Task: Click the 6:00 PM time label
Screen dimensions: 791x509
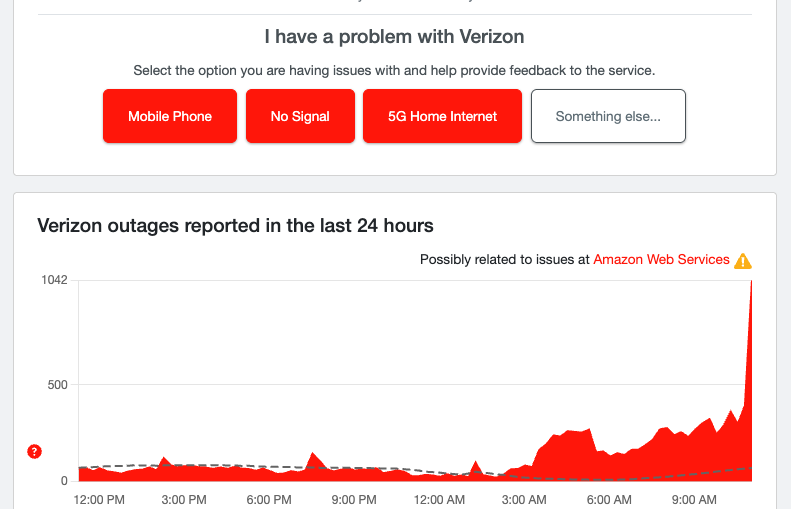Action: coord(268,498)
